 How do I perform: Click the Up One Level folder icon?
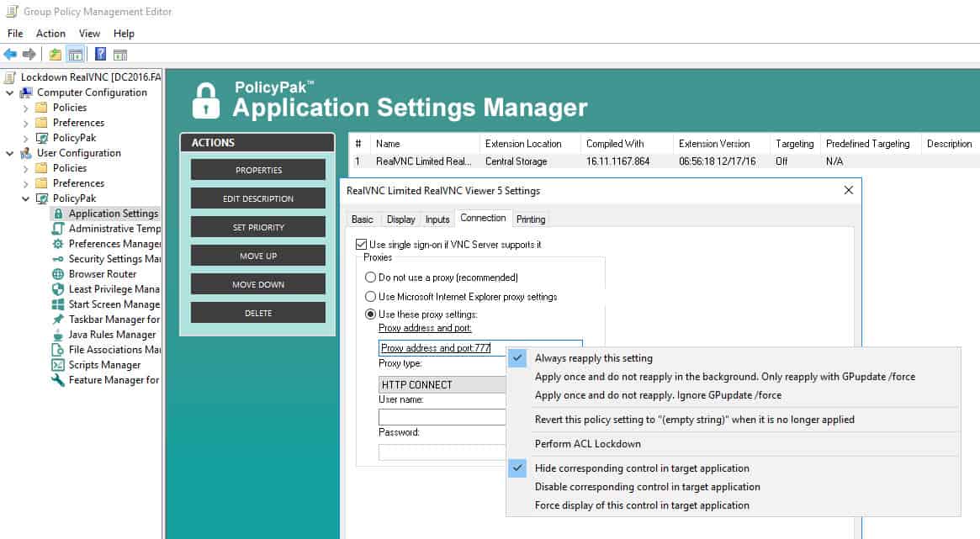pyautogui.click(x=56, y=55)
